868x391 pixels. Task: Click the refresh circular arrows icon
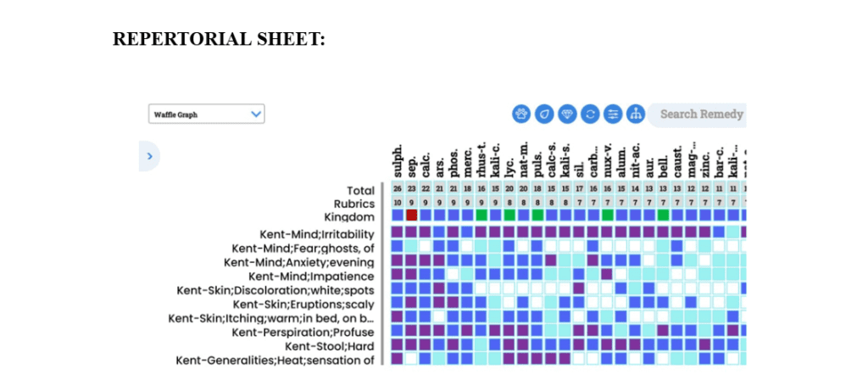tap(590, 114)
